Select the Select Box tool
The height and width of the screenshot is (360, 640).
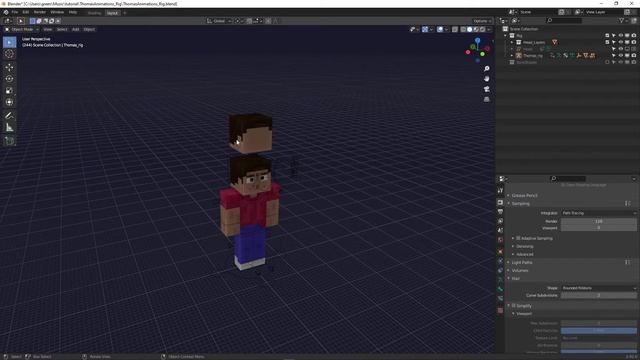(9, 42)
